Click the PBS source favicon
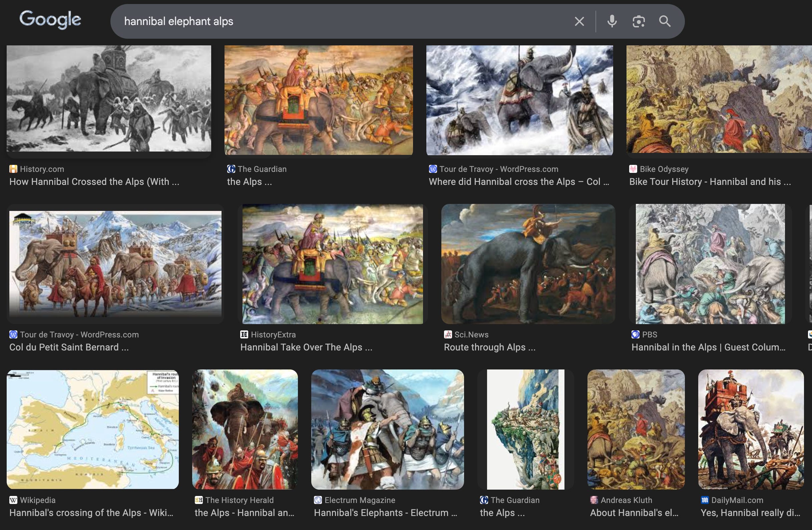 pyautogui.click(x=635, y=334)
